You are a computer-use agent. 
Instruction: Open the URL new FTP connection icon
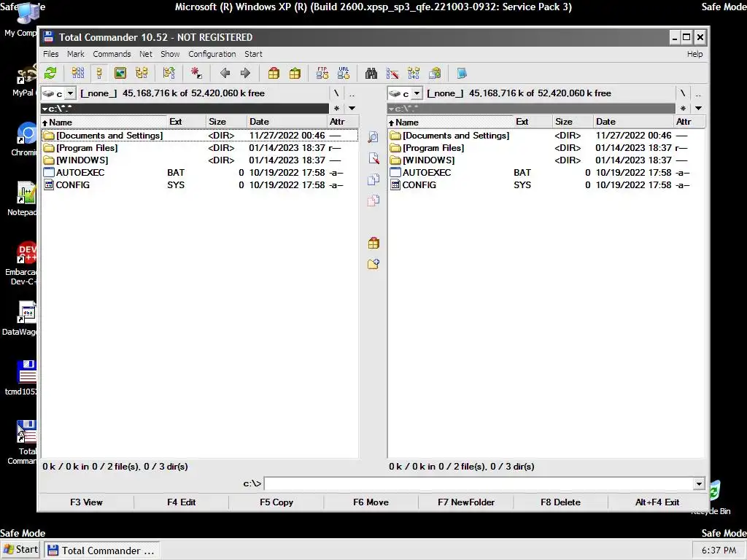click(x=344, y=73)
